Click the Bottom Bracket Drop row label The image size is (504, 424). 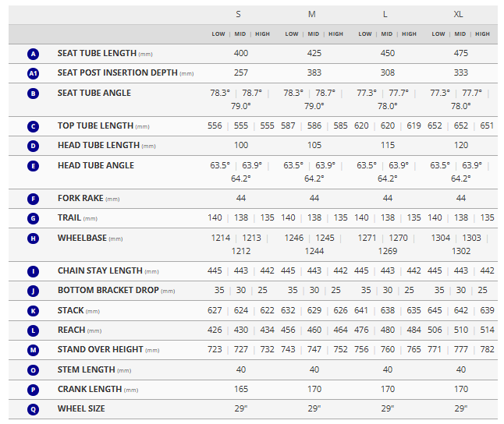tap(108, 291)
